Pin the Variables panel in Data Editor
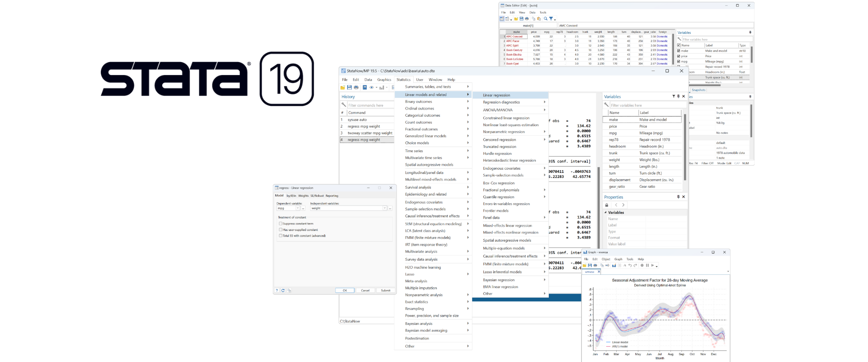 point(750,33)
